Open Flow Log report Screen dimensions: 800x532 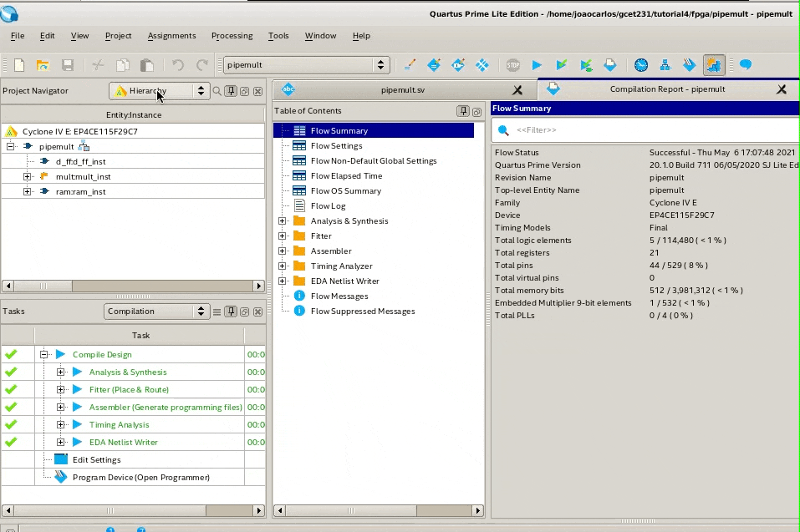click(x=328, y=206)
